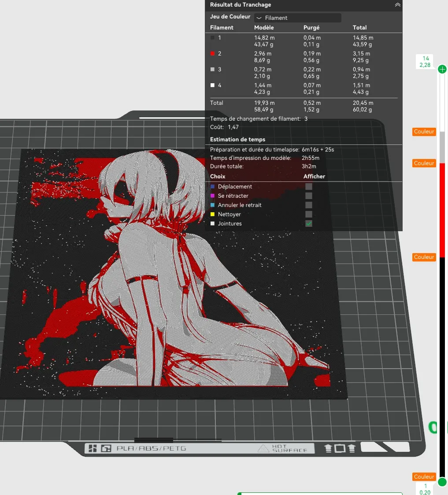
Task: Click the 14,82 m model length value
Action: pyautogui.click(x=265, y=37)
